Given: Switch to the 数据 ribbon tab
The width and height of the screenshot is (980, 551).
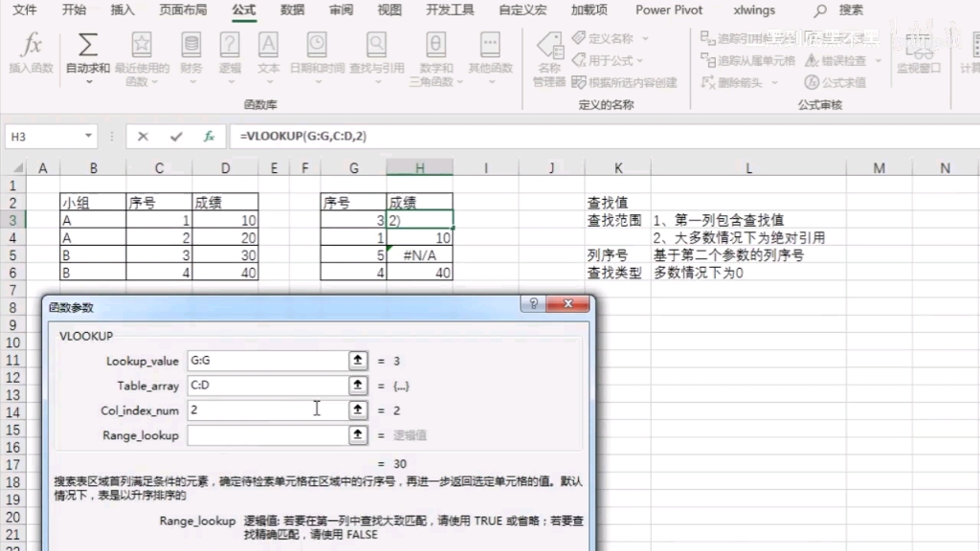Looking at the screenshot, I should (x=292, y=11).
